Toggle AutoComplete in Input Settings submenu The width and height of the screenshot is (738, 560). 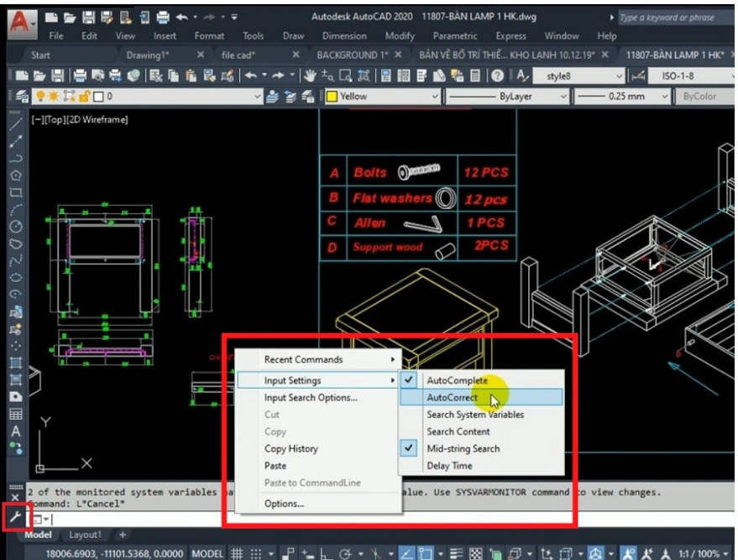point(456,380)
